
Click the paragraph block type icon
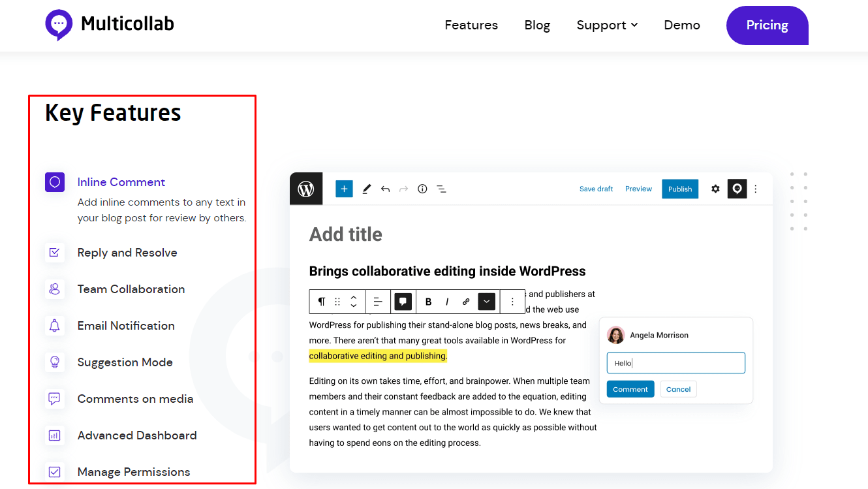[x=321, y=302]
